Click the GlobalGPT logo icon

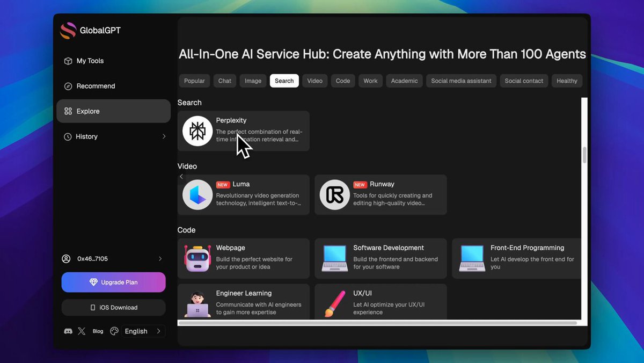tap(68, 31)
